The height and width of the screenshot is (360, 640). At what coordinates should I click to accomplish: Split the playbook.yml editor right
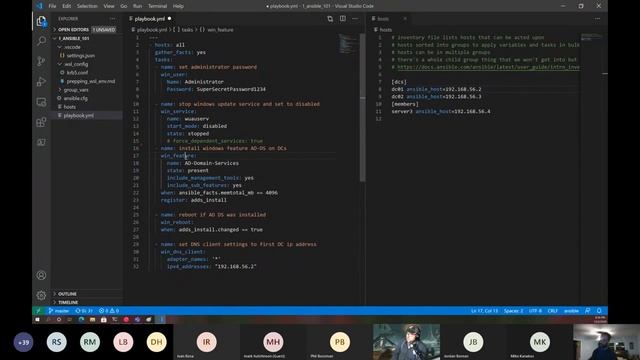343,19
